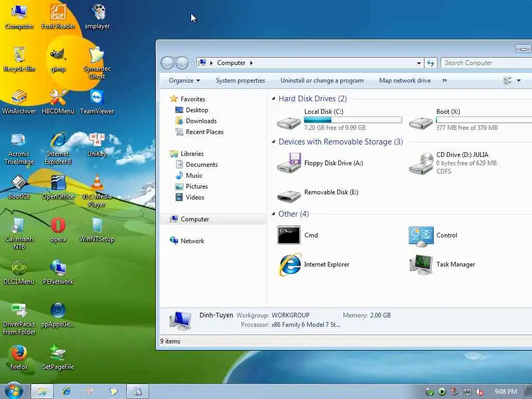Select Removable Disk (E:)
This screenshot has height=399, width=532.
click(x=318, y=194)
